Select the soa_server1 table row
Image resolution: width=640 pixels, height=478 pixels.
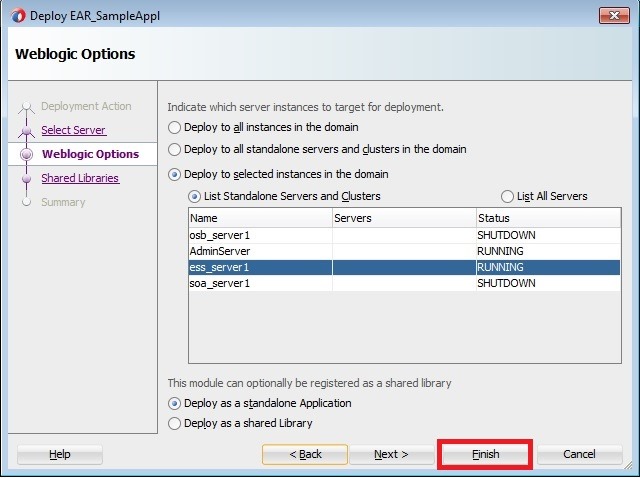click(260, 283)
